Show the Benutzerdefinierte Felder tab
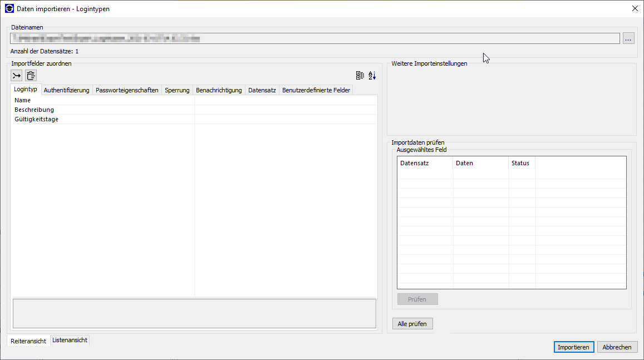The image size is (644, 360). (316, 90)
